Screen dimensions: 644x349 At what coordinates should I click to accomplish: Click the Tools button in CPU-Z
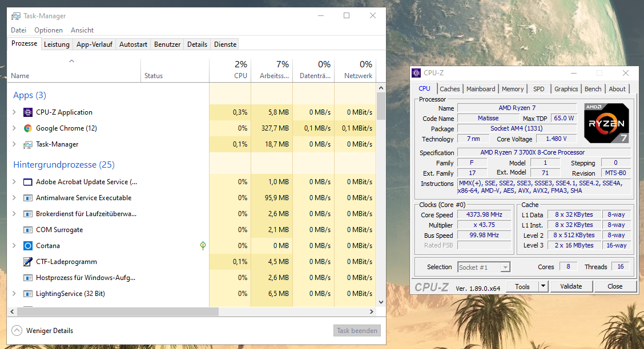pyautogui.click(x=522, y=287)
